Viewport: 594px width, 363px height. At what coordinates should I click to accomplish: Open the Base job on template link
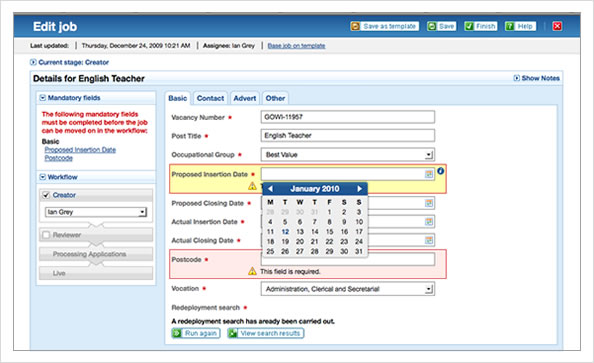(x=296, y=46)
